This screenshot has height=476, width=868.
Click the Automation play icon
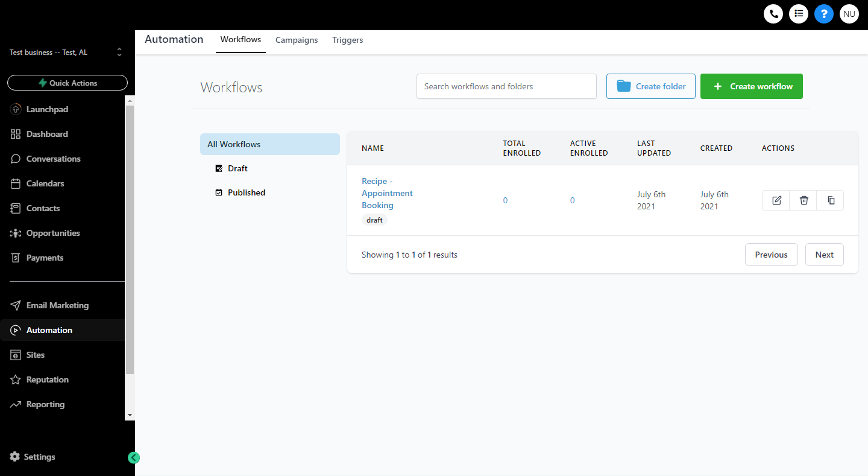pyautogui.click(x=16, y=330)
